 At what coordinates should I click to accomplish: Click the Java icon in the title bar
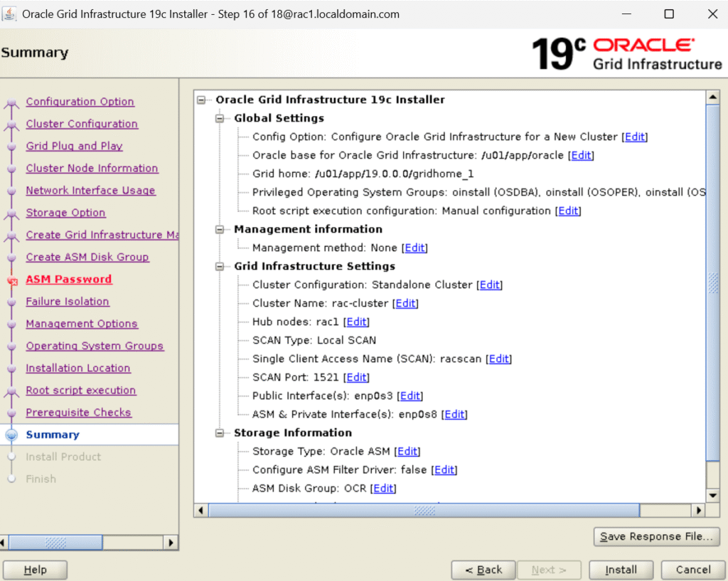(x=11, y=14)
